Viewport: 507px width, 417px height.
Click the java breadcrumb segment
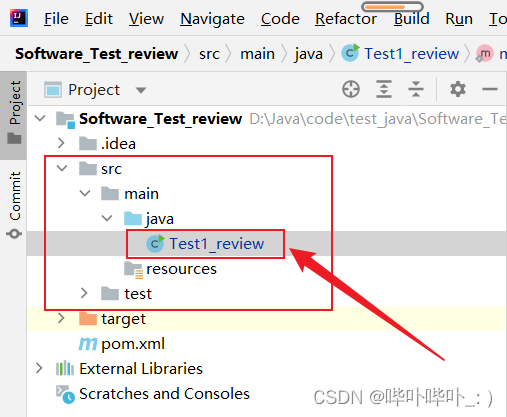(x=308, y=54)
